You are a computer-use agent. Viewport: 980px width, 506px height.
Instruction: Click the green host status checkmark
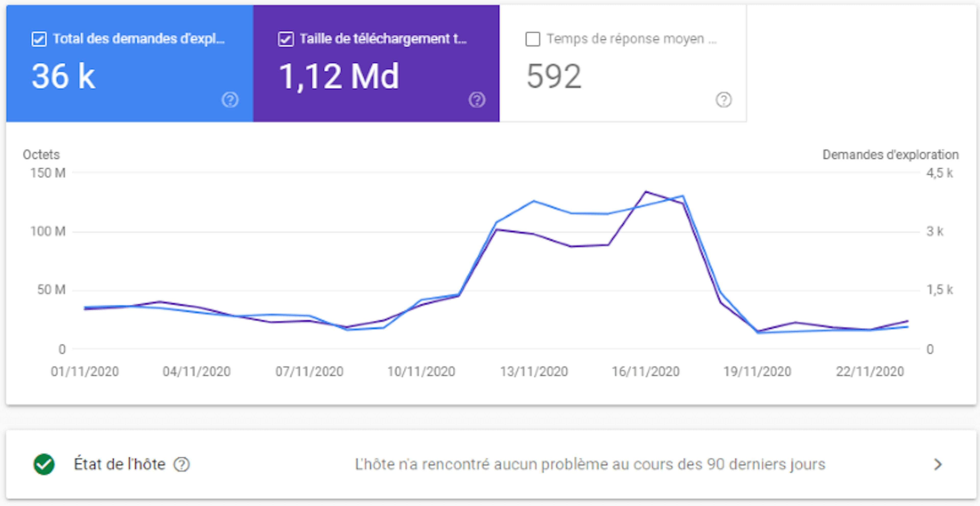pos(43,464)
